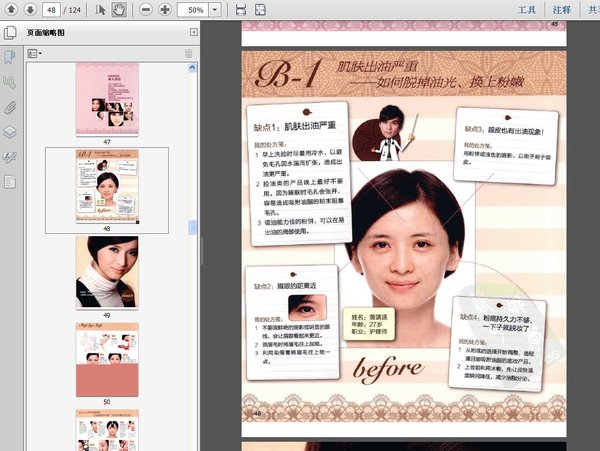Image resolution: width=600 pixels, height=451 pixels.
Task: Delete selected page using trash icon
Action: [x=188, y=53]
